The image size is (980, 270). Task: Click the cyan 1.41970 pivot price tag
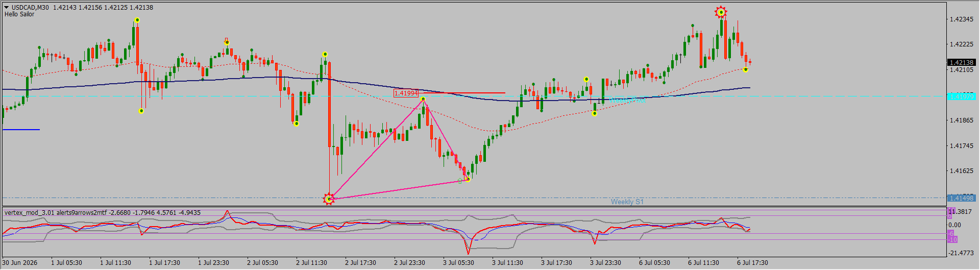point(961,96)
